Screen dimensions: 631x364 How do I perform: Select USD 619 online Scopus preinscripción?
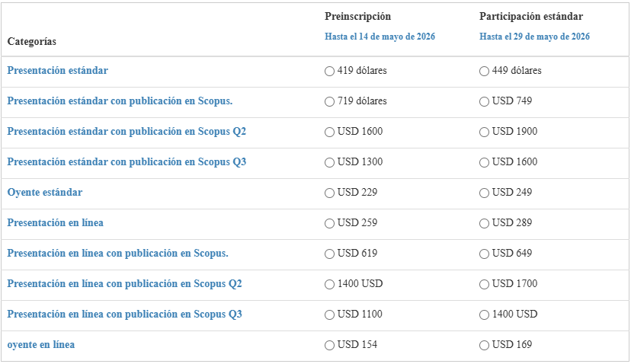(x=329, y=254)
